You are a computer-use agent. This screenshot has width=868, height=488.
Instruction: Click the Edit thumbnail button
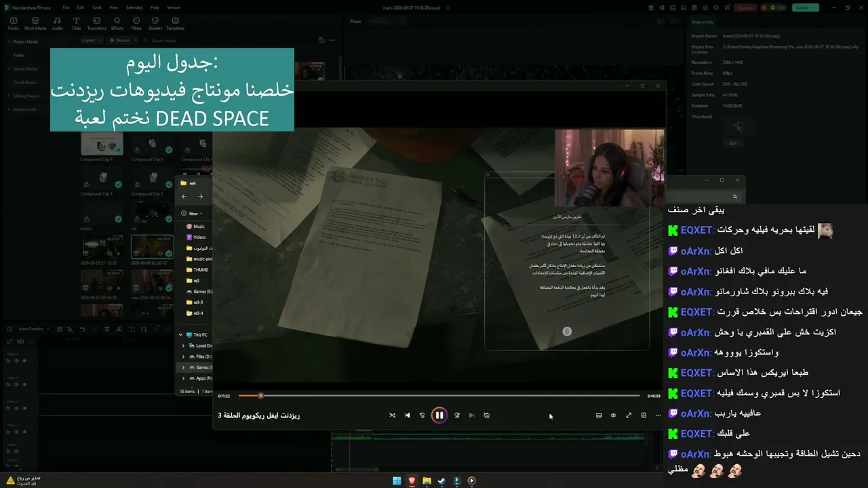[732, 143]
